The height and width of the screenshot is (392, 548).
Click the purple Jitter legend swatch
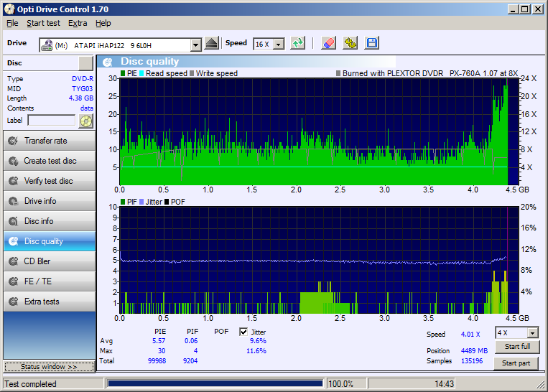tap(141, 202)
